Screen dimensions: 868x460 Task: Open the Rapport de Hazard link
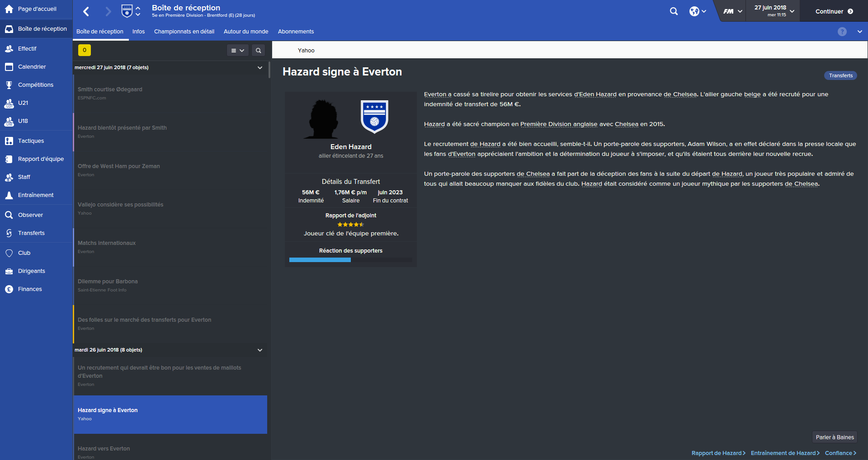(718, 453)
